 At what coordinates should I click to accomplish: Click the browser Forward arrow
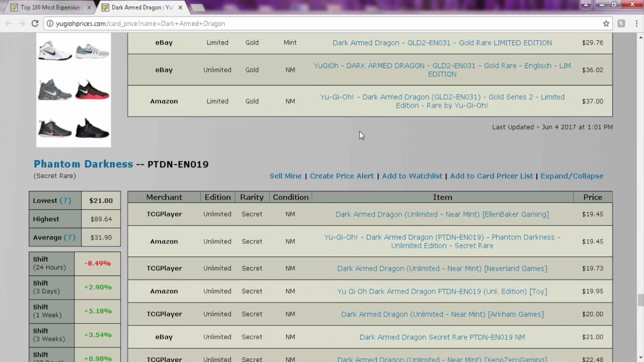pyautogui.click(x=22, y=24)
